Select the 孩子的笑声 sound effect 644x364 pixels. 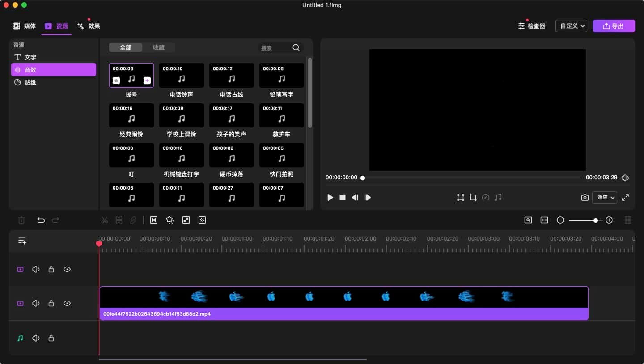pyautogui.click(x=232, y=115)
